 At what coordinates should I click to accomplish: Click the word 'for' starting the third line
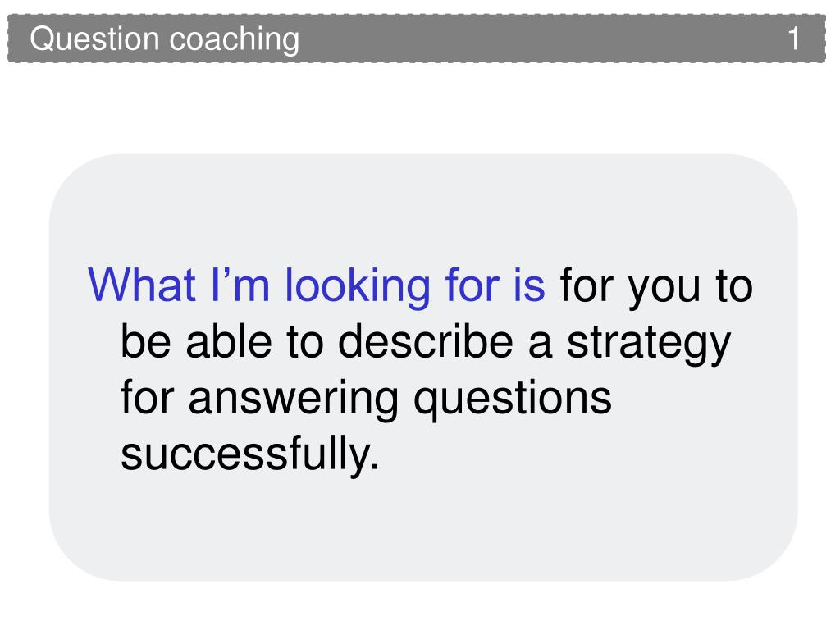click(148, 398)
